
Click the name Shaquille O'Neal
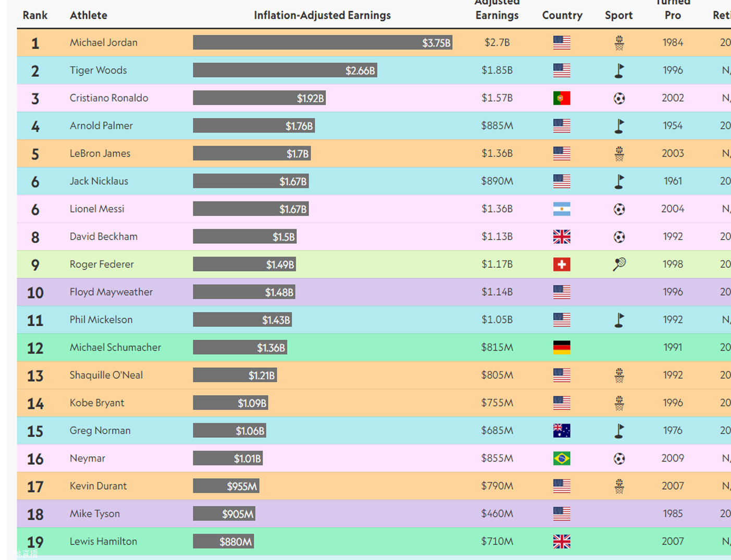[x=106, y=375]
